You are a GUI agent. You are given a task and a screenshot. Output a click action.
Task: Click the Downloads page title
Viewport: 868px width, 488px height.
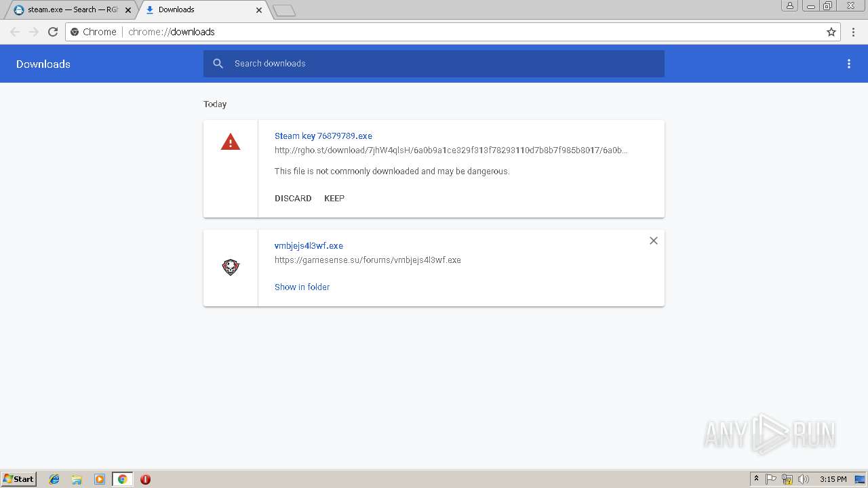point(43,64)
